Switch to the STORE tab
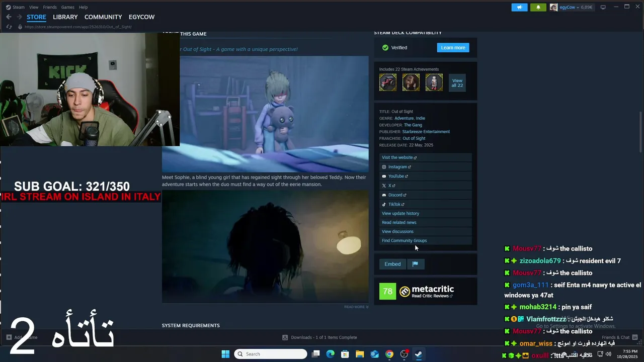Screen dimensions: 644x362 pos(36,17)
